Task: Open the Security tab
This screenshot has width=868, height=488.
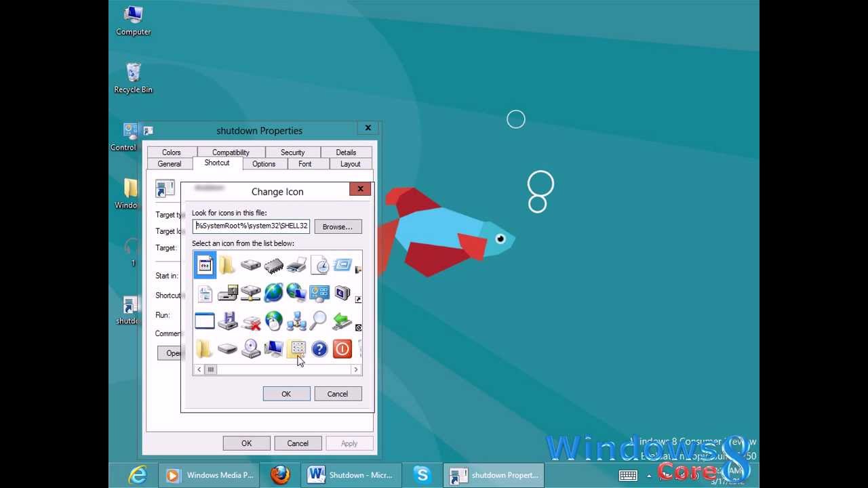Action: pos(292,152)
